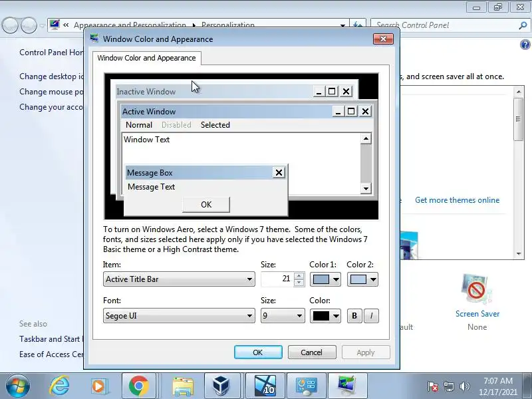Click the Message Text label in preview
This screenshot has height=399, width=532.
pyautogui.click(x=151, y=187)
